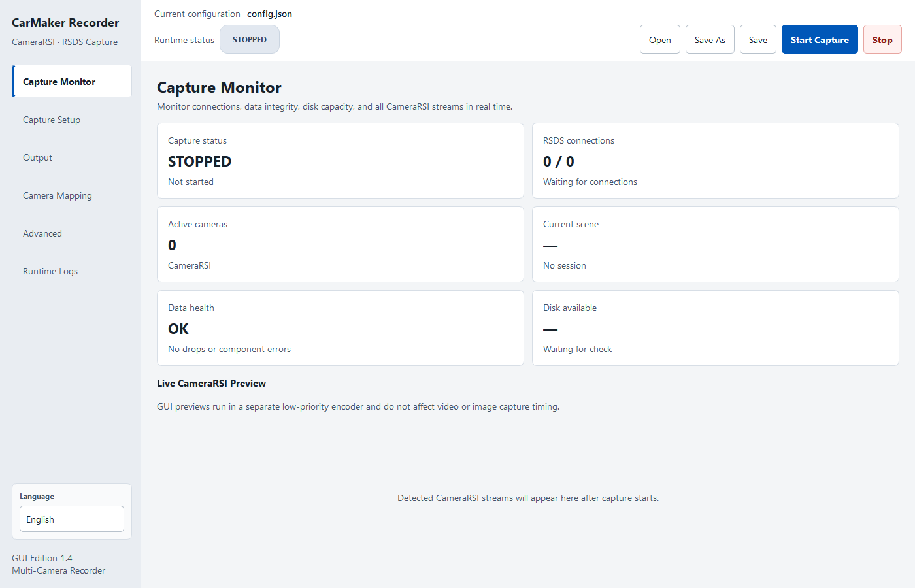Viewport: 915px width, 588px height.
Task: Go to Capture Setup page
Action: tap(72, 120)
